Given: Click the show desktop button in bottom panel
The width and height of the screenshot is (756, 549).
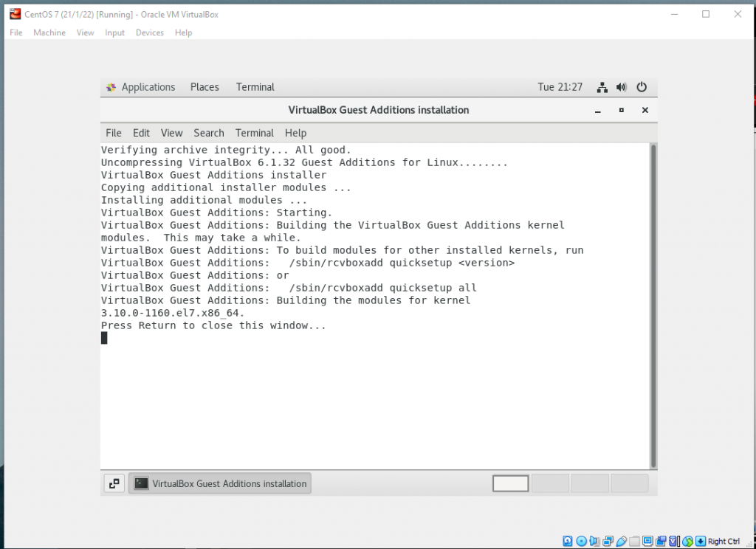Looking at the screenshot, I should [114, 483].
